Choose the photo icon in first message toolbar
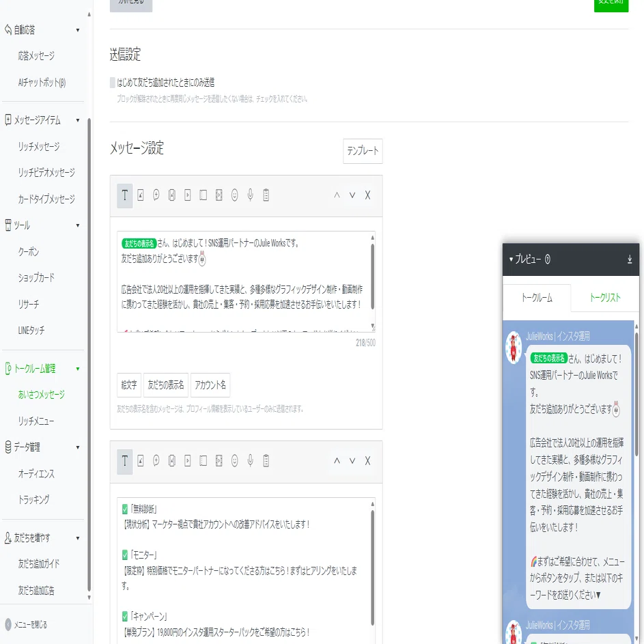The height and width of the screenshot is (644, 644). 141,195
